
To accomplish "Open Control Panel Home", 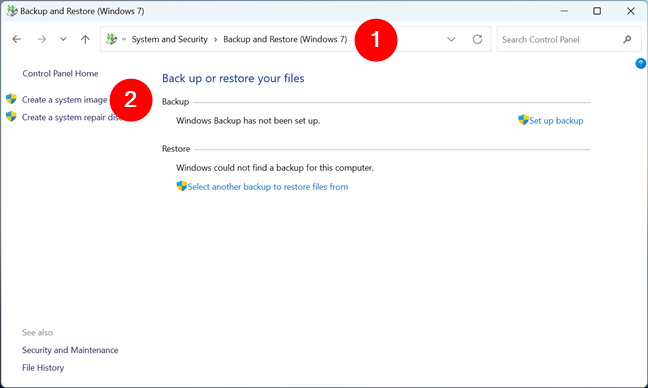I will point(60,74).
